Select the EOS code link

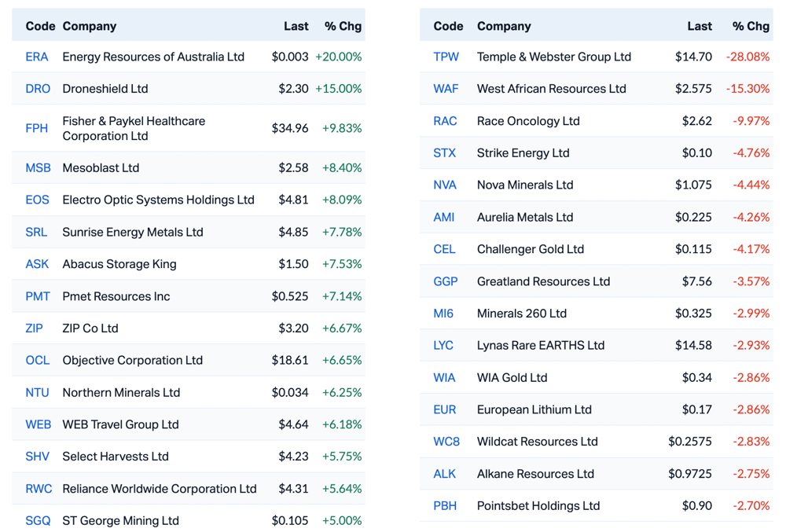(37, 200)
